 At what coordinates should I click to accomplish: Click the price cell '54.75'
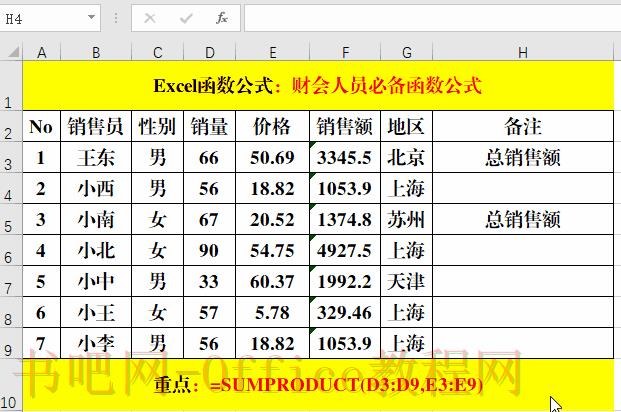(x=272, y=250)
